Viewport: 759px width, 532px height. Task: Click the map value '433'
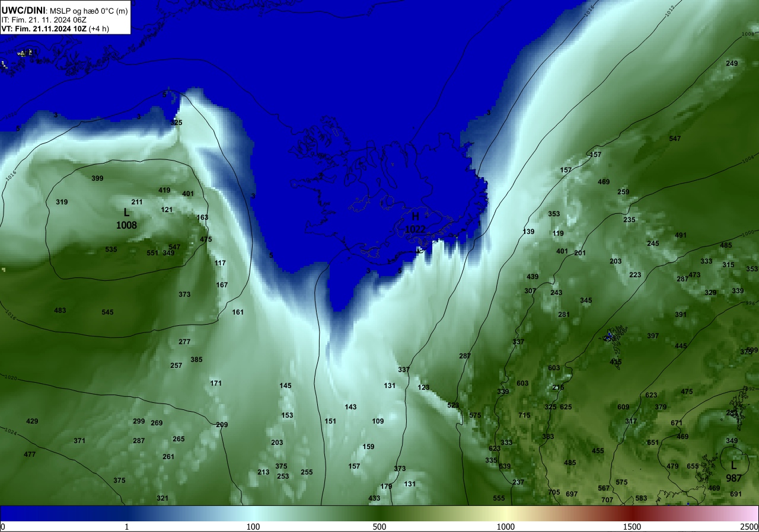pos(374,498)
